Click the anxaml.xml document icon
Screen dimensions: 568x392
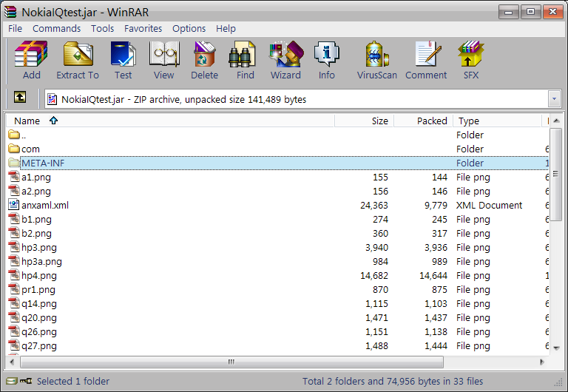tap(14, 205)
